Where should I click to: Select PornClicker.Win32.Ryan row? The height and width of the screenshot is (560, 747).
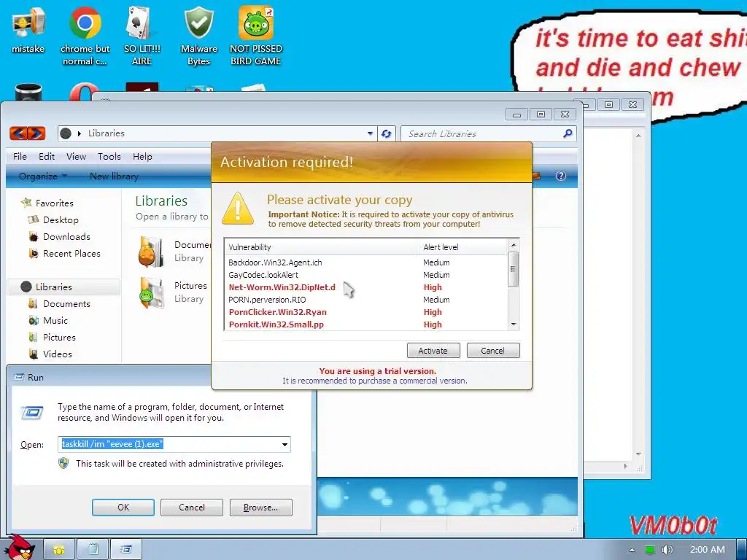pyautogui.click(x=365, y=312)
